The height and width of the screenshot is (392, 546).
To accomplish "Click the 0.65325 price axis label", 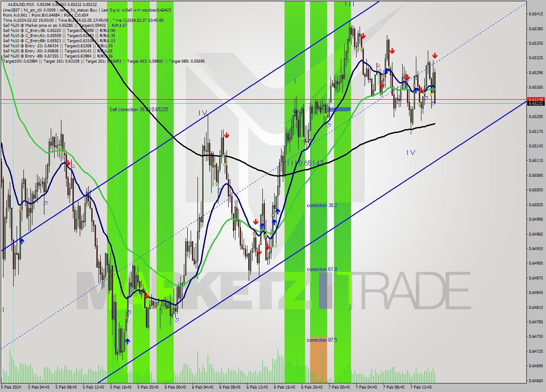I will coord(536,58).
